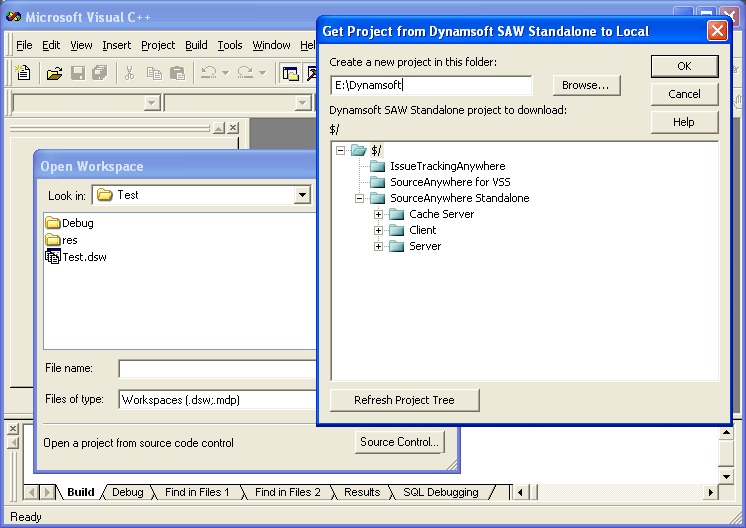Screen dimensions: 746x528
Task: Switch to Find in Files 1 tab
Action: (197, 492)
